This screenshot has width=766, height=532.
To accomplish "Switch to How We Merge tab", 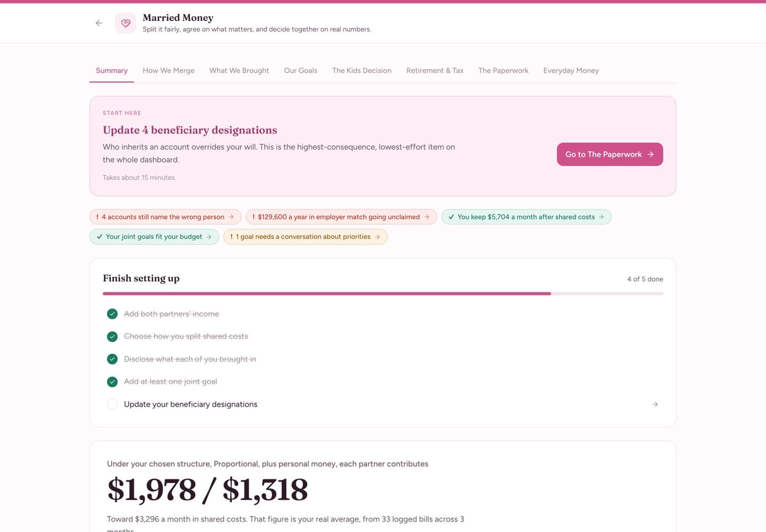I will click(169, 71).
